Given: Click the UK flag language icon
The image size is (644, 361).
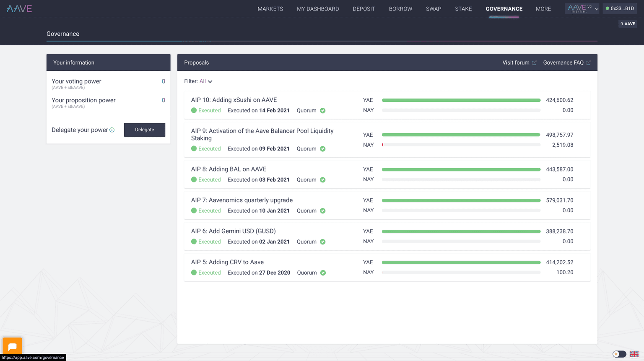Looking at the screenshot, I should (x=634, y=354).
